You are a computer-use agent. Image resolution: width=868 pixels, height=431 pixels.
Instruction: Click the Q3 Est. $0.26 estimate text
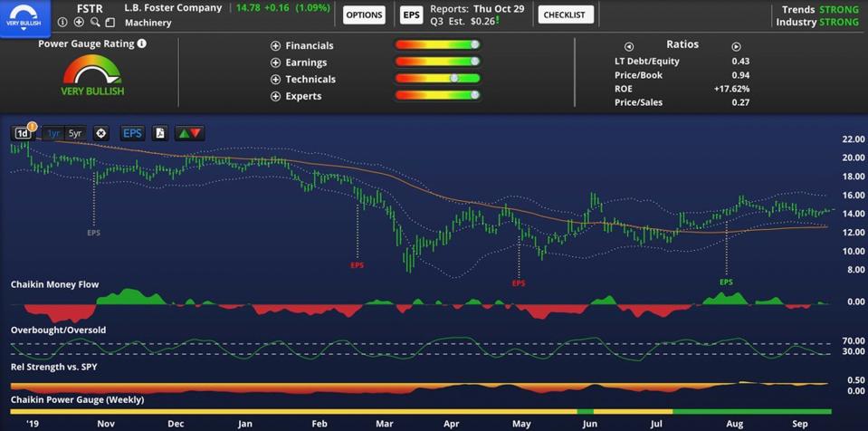click(x=463, y=21)
